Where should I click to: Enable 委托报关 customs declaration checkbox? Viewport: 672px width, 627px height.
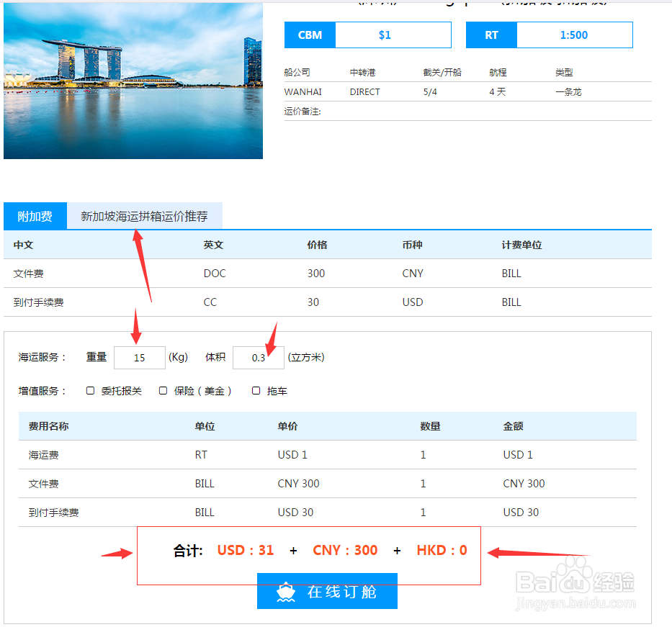[90, 390]
